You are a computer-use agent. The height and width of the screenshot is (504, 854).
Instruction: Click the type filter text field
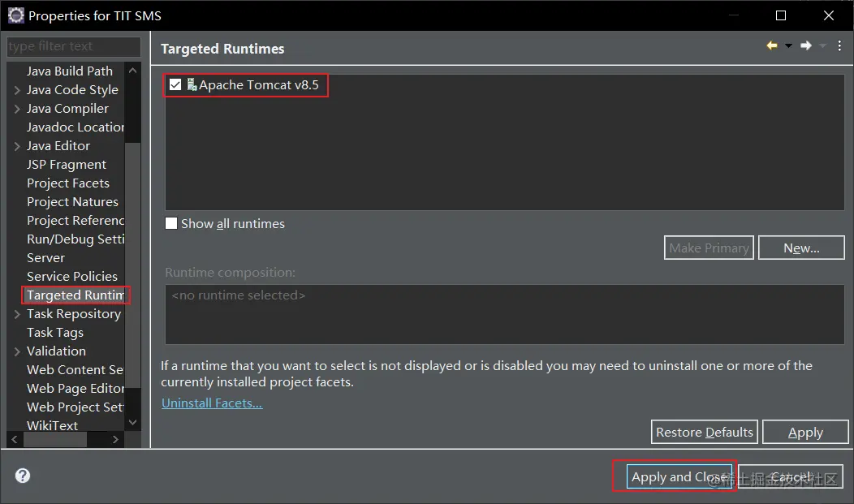(x=74, y=46)
